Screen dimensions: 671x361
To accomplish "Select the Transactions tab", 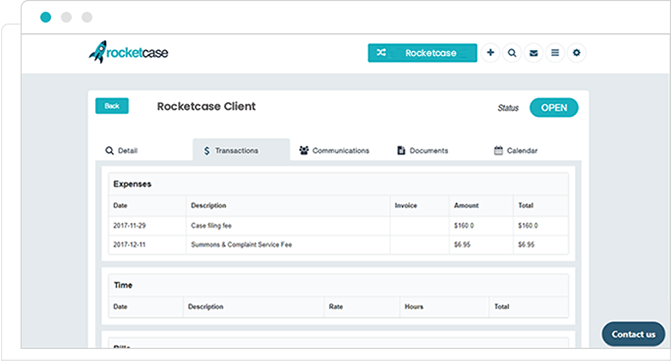I will pyautogui.click(x=241, y=150).
